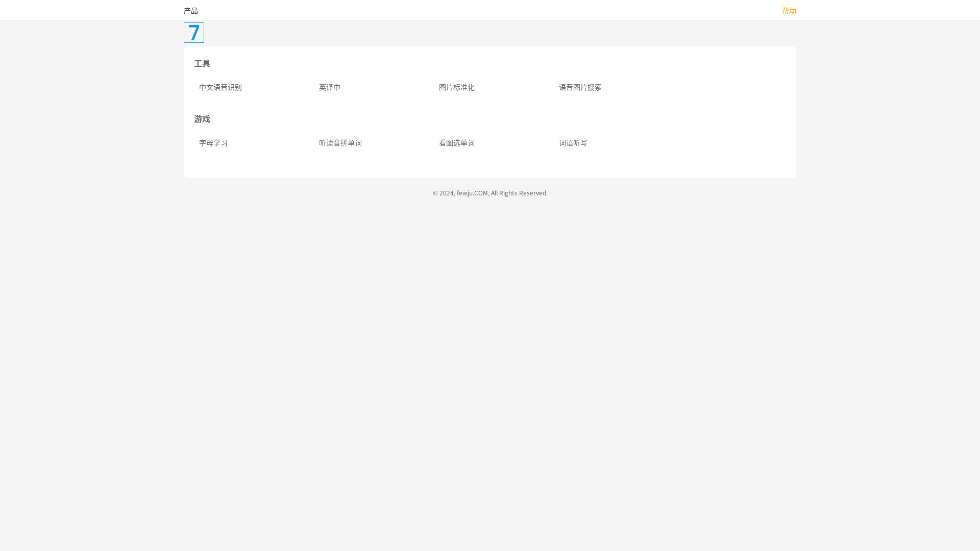Launch the 词语听写 game
The width and height of the screenshot is (980, 551).
click(x=573, y=143)
